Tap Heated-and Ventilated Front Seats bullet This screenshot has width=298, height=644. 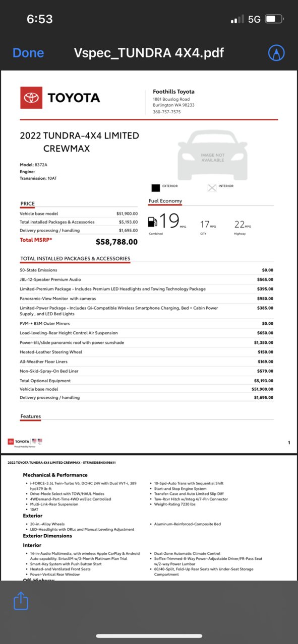point(61,569)
